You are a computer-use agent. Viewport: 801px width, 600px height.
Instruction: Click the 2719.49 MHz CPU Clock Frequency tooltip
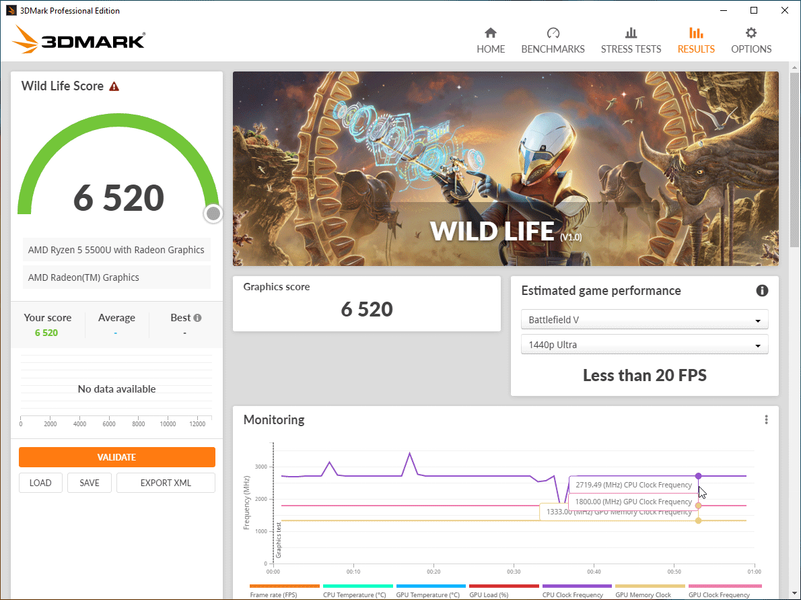pos(633,485)
